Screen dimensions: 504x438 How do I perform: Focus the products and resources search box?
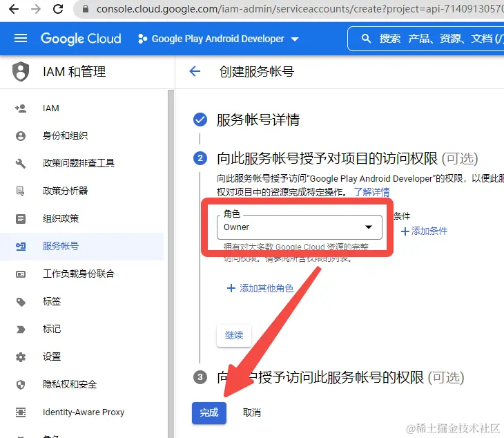426,39
